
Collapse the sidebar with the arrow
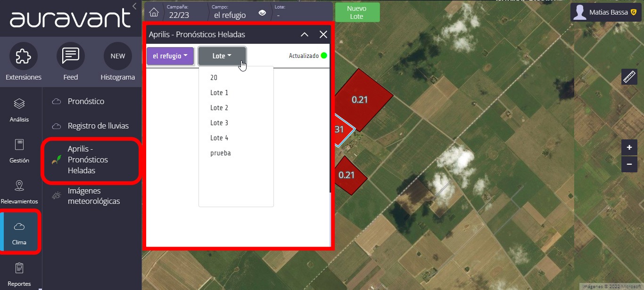click(134, 6)
